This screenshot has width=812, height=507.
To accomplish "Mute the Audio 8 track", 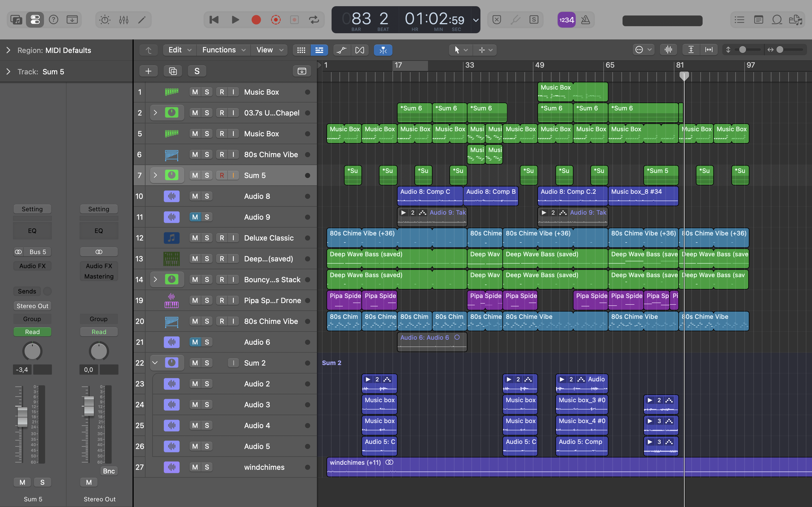I will [195, 196].
